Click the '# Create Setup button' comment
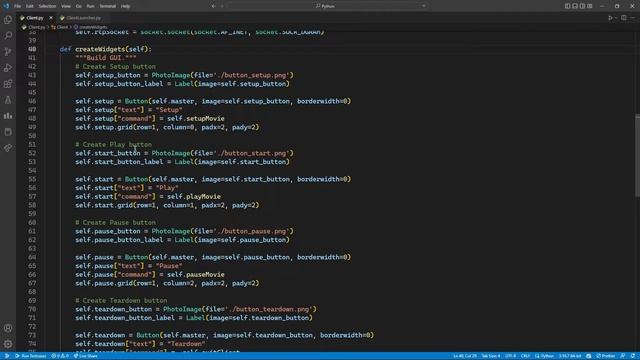The width and height of the screenshot is (640, 360). pyautogui.click(x=115, y=67)
